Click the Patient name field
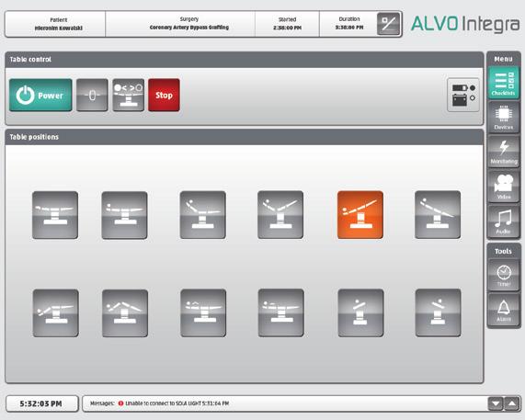This screenshot has height=420, width=525. click(x=55, y=24)
